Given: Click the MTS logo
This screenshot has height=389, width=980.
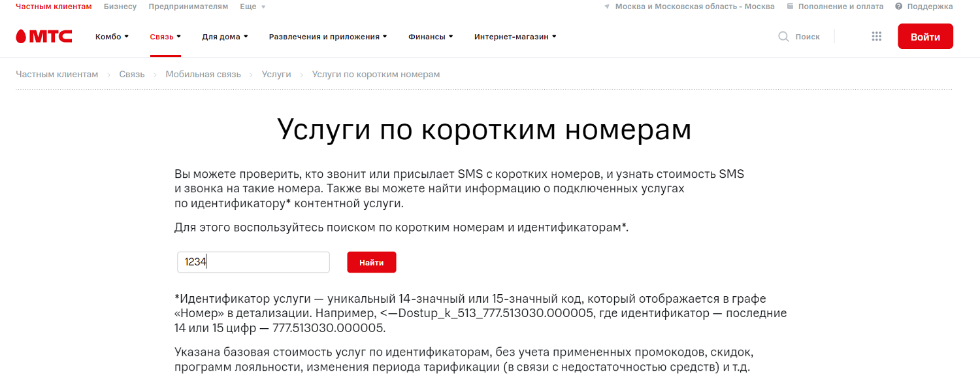Looking at the screenshot, I should pos(44,37).
